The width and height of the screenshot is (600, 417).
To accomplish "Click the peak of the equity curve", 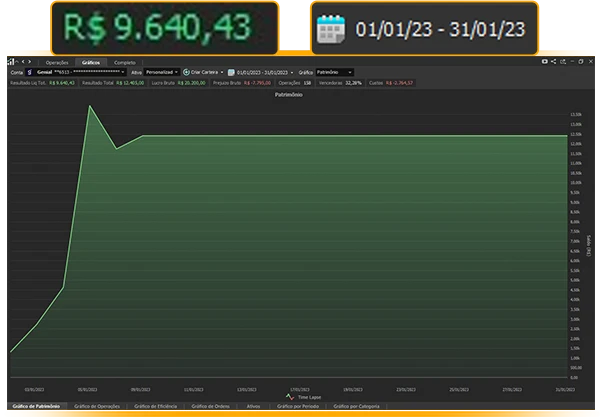I will 90,106.
